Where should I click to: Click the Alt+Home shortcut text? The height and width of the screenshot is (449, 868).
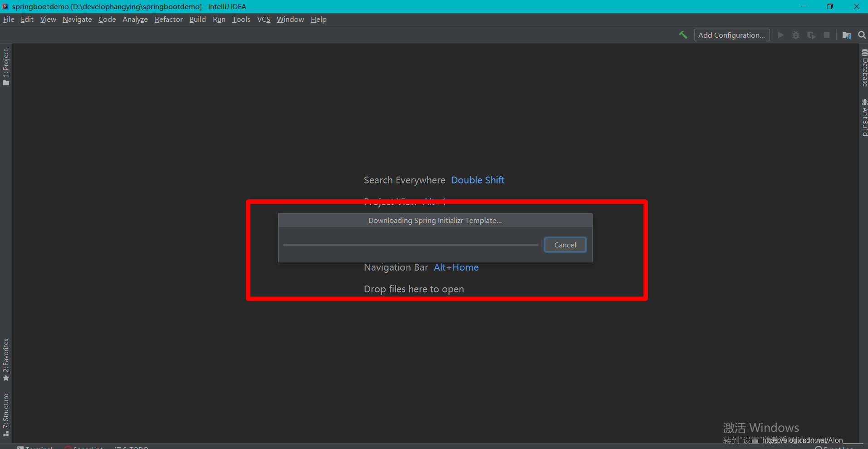pos(456,267)
